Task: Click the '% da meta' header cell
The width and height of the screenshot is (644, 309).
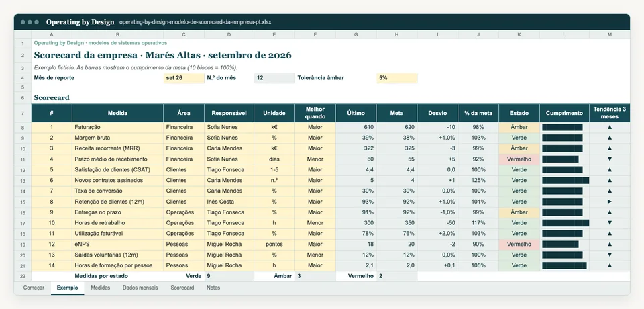Action: (478, 113)
